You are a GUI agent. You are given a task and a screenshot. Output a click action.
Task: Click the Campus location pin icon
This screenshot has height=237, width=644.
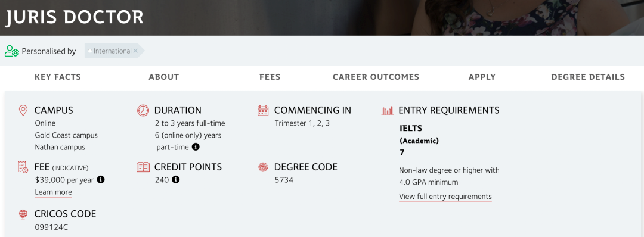[23, 110]
